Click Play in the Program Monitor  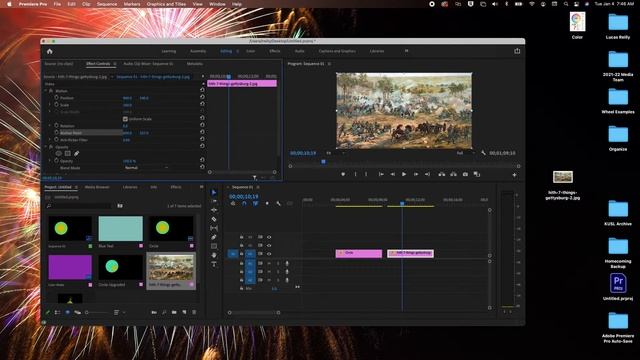click(x=404, y=174)
